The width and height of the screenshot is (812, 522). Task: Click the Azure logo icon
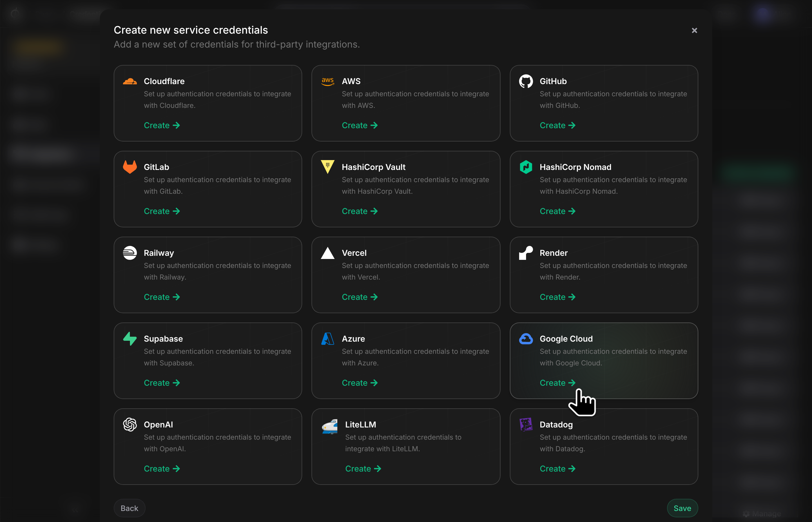(x=328, y=339)
